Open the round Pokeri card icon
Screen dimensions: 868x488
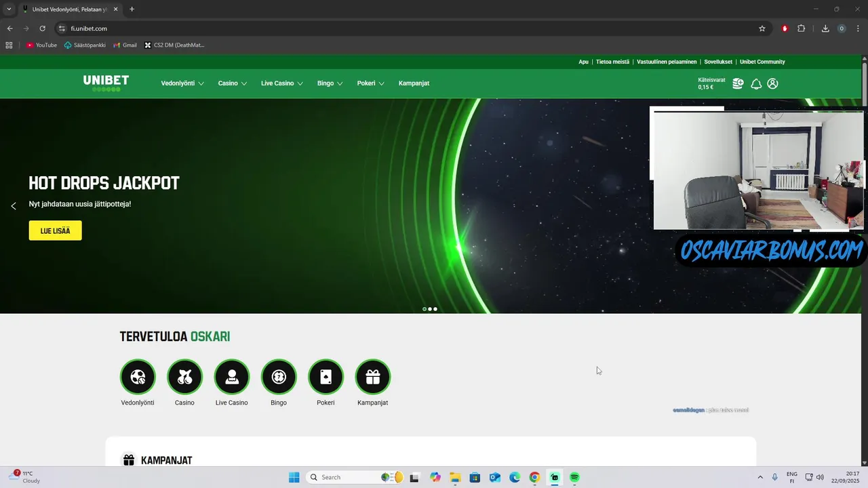[x=325, y=376]
